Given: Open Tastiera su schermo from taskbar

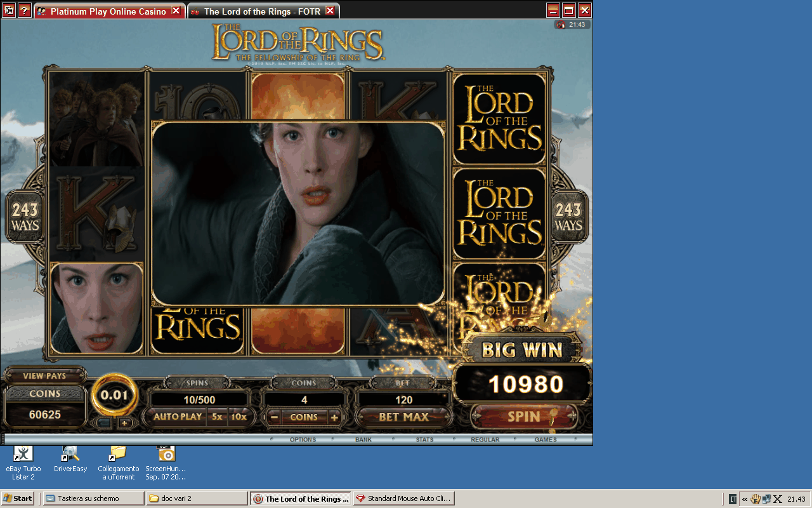Looking at the screenshot, I should point(93,498).
